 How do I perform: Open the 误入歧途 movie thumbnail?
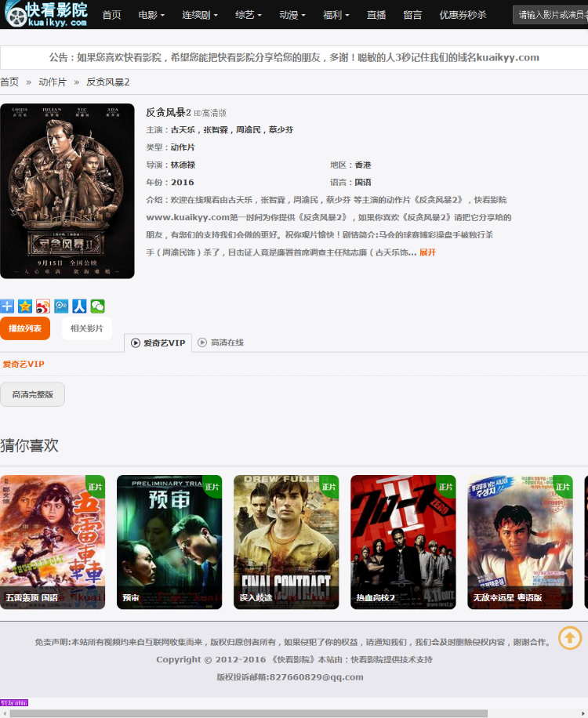pyautogui.click(x=286, y=542)
